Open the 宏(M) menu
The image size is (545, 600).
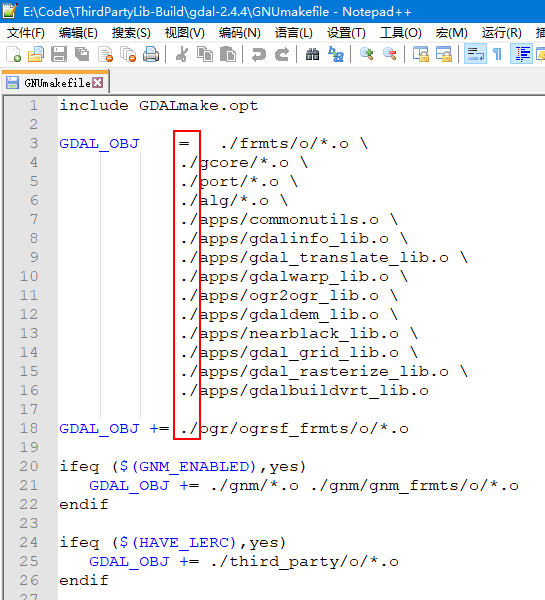tap(452, 33)
